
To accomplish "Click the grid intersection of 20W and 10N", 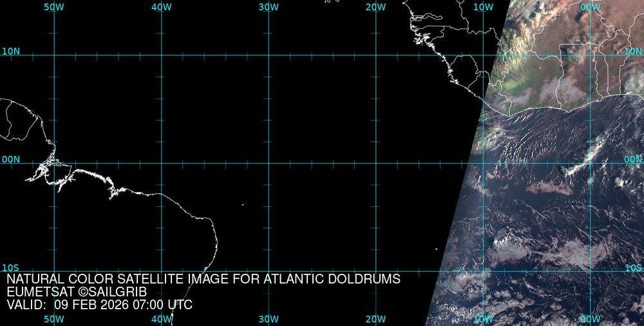I will (375, 55).
